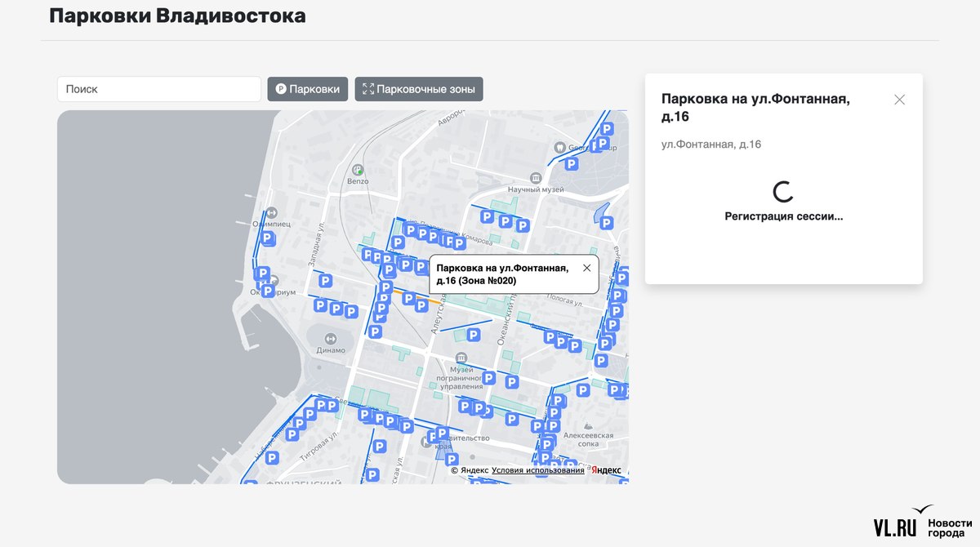The height and width of the screenshot is (547, 980).
Task: Click Музей пограничного управления museum icon
Action: click(x=461, y=358)
